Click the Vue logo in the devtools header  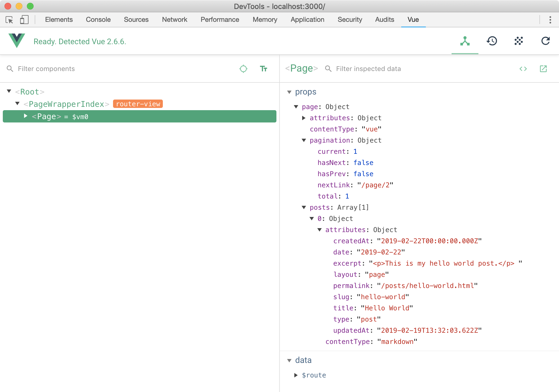click(x=17, y=41)
